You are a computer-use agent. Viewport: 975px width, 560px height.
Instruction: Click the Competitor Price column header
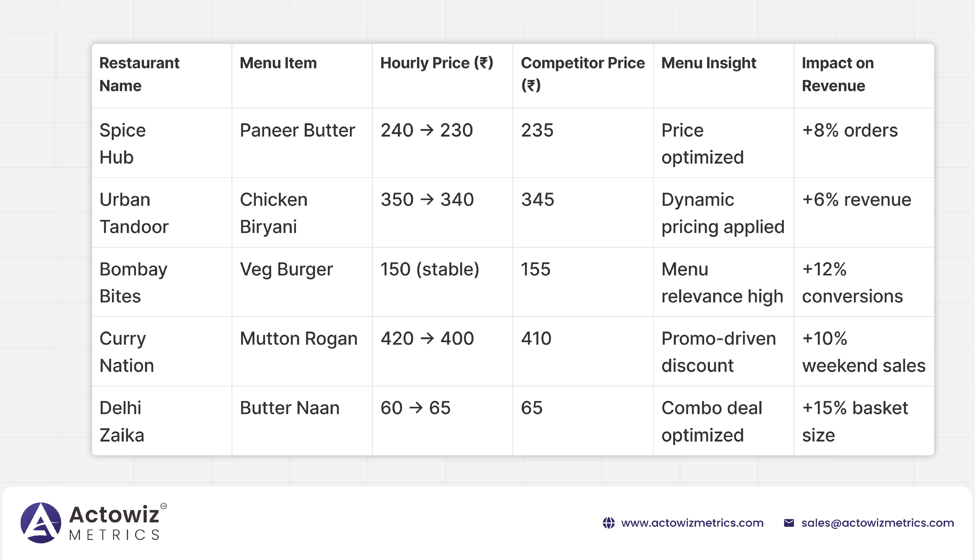[582, 74]
